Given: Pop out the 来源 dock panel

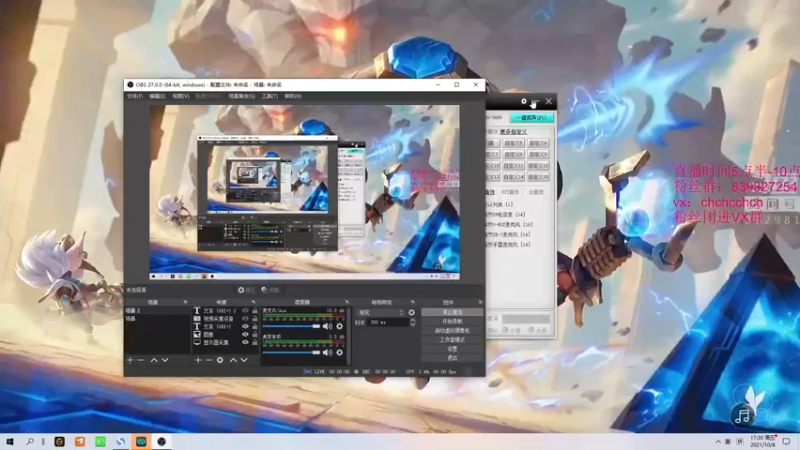Looking at the screenshot, I should click(254, 302).
